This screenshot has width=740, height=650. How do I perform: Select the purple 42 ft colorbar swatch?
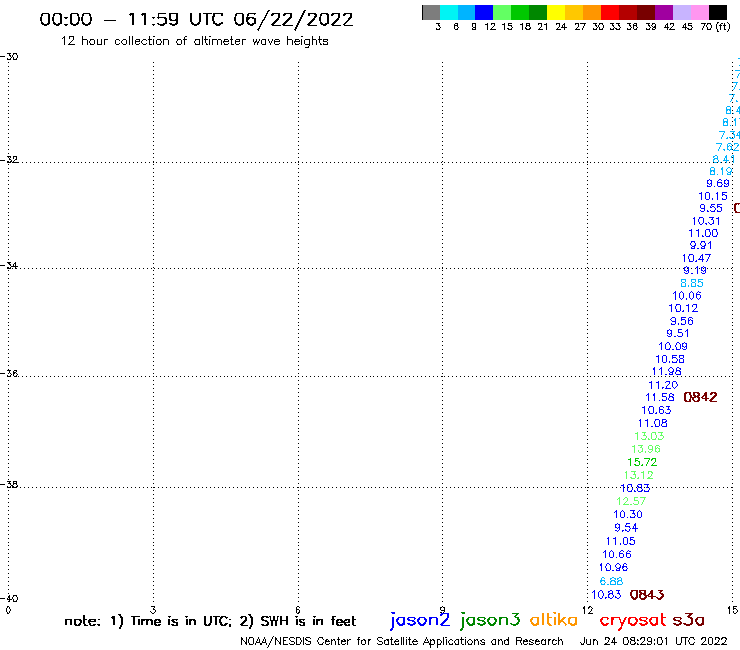[x=664, y=13]
